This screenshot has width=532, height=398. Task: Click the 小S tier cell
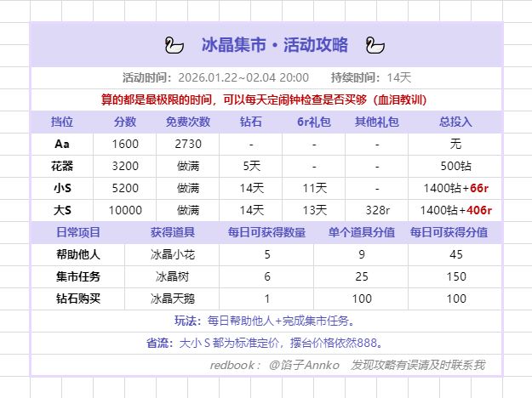pyautogui.click(x=62, y=188)
